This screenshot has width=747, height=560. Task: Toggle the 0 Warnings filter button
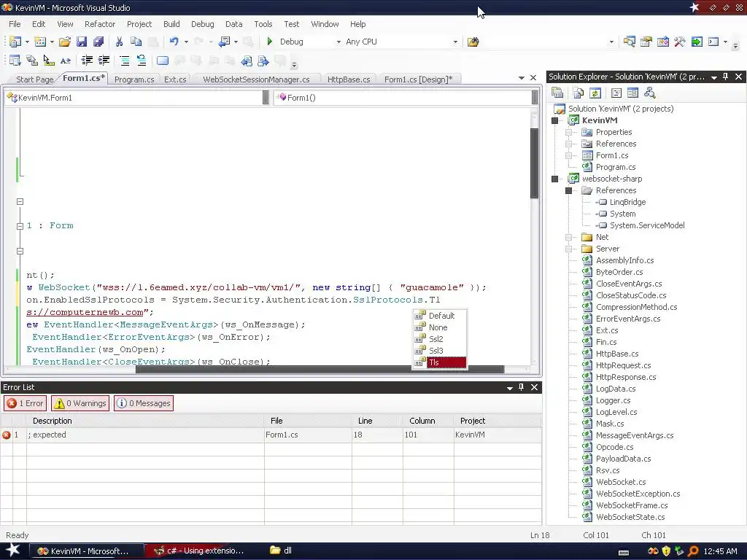80,403
